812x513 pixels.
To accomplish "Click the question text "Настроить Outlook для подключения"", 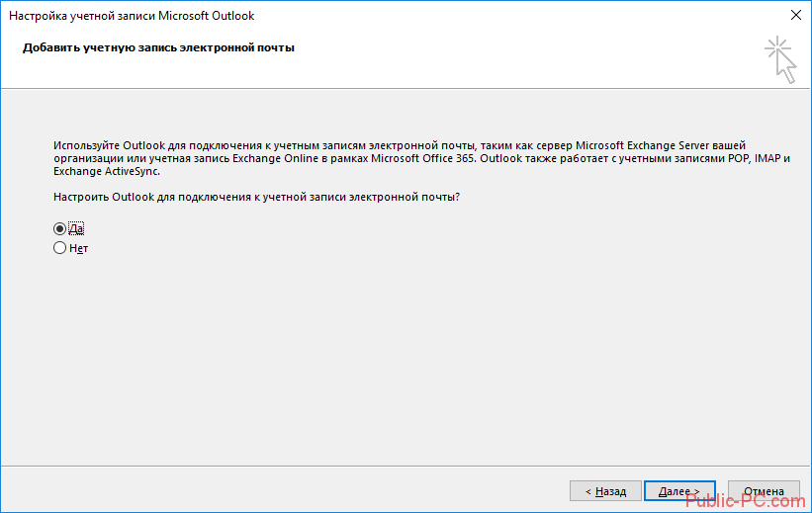I will click(x=148, y=197).
